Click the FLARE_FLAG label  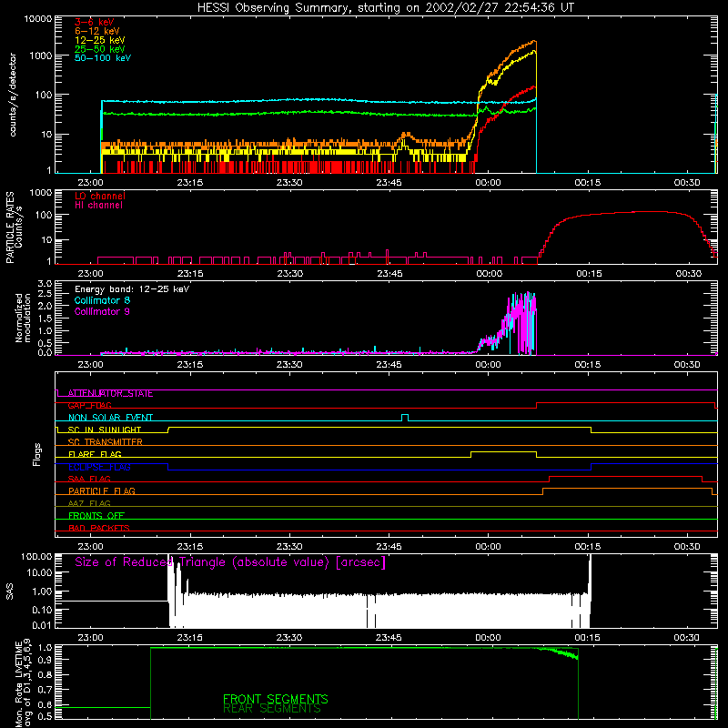click(95, 454)
